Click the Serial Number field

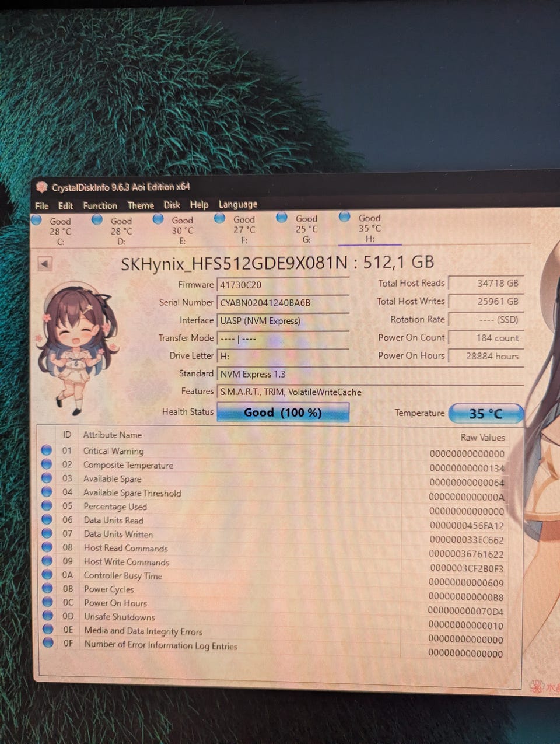pos(283,303)
